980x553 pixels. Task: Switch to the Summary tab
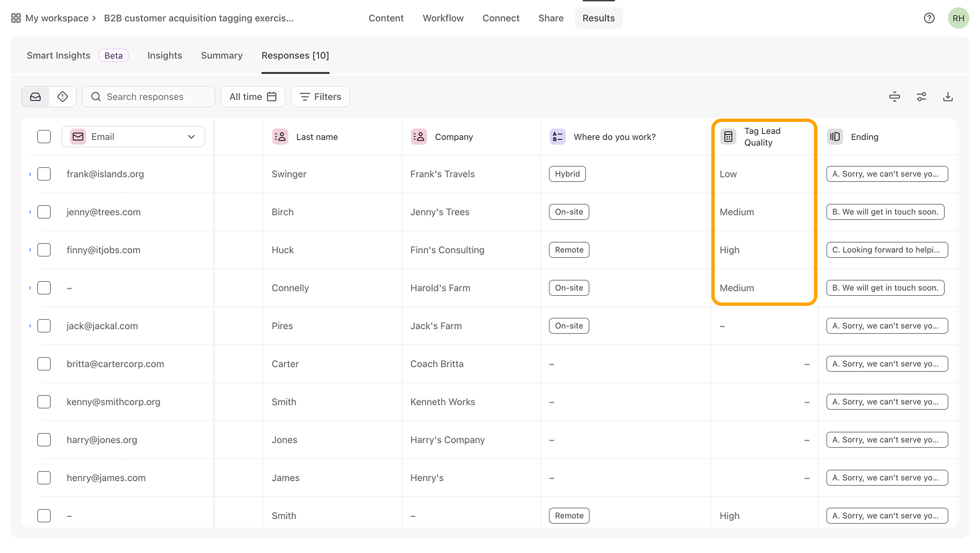point(222,55)
